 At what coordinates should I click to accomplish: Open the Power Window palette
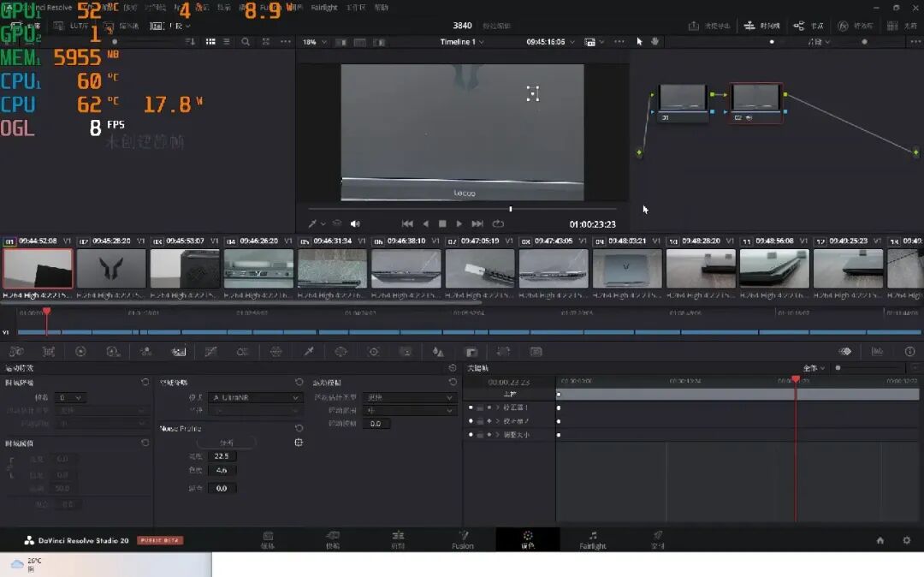pyautogui.click(x=341, y=352)
